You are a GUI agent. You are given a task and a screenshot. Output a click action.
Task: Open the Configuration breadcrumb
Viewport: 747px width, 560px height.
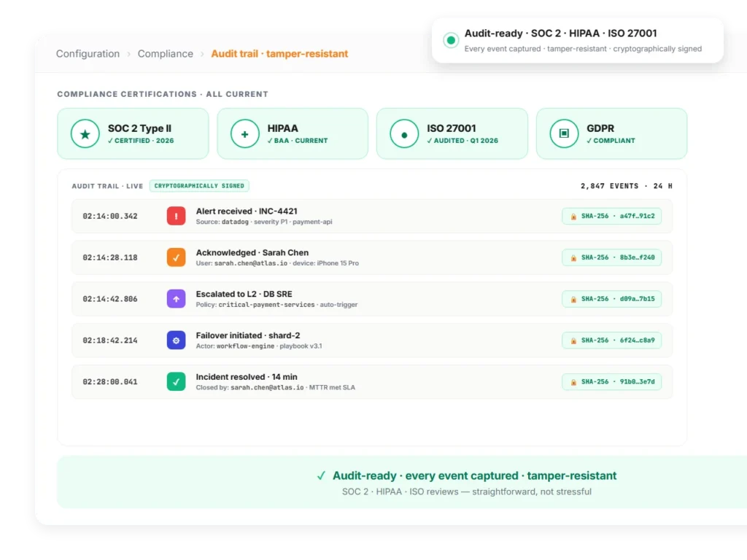click(x=88, y=54)
